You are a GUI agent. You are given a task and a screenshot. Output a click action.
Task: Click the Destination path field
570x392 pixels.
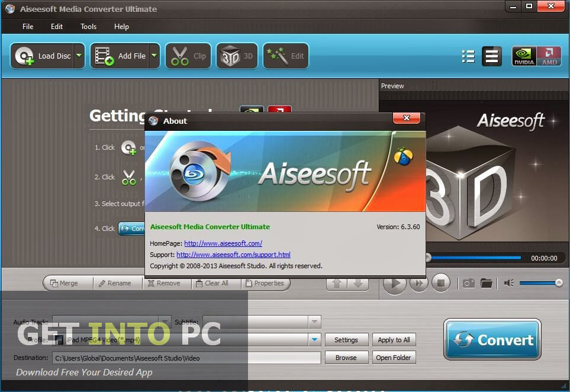(x=186, y=358)
